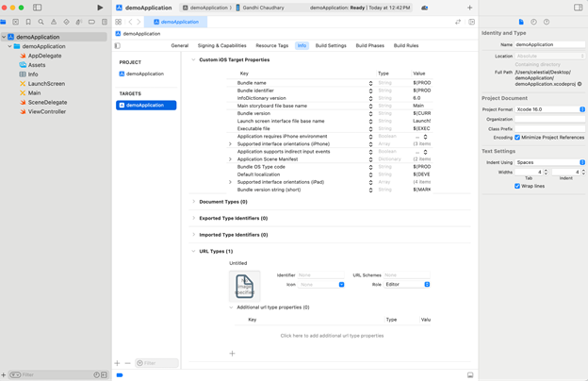The image size is (588, 381).
Task: Reveal full path in Finder arrow
Action: pyautogui.click(x=580, y=84)
